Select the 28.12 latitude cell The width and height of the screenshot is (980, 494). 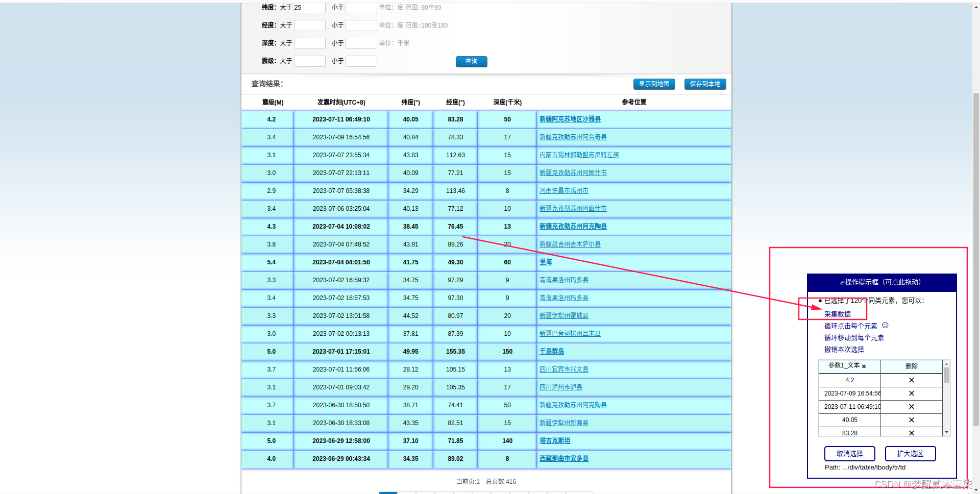pyautogui.click(x=410, y=369)
